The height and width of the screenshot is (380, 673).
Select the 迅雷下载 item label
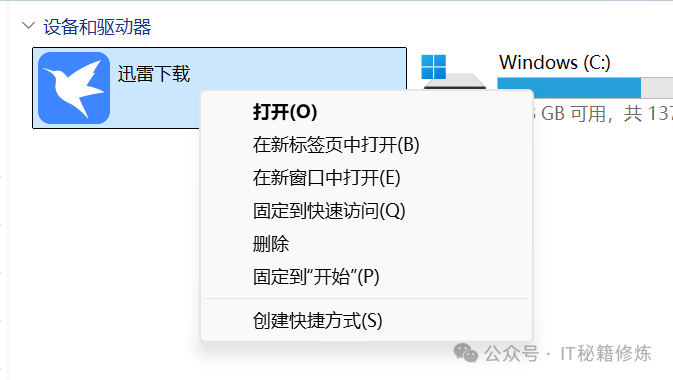click(154, 74)
